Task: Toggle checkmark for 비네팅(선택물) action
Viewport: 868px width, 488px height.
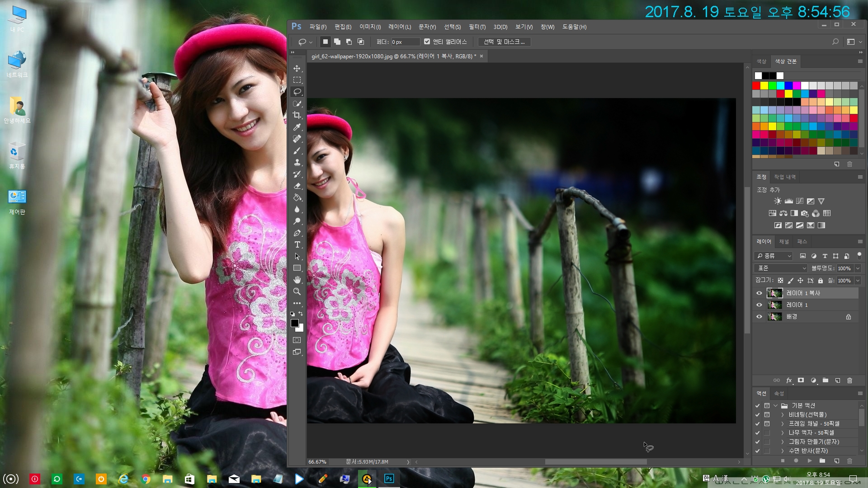Action: pos(757,415)
